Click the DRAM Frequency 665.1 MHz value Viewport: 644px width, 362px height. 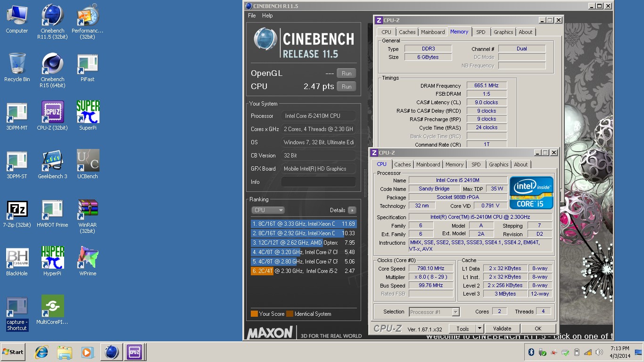pos(487,86)
